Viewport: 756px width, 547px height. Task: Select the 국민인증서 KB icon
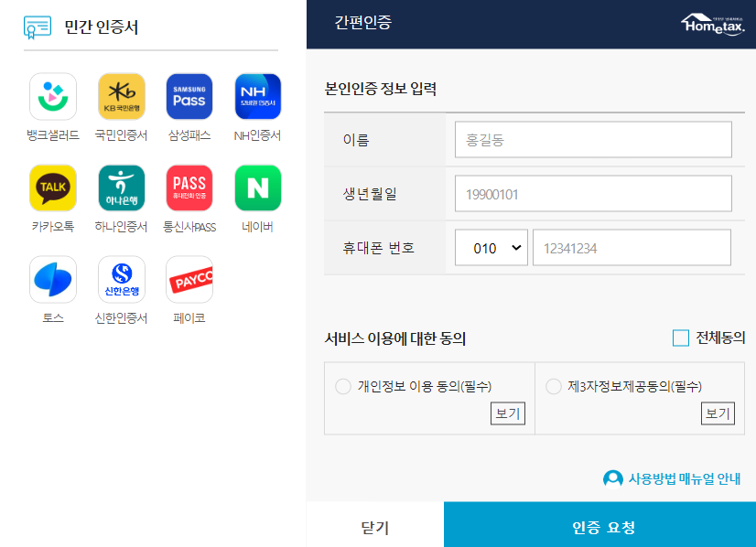coord(121,96)
